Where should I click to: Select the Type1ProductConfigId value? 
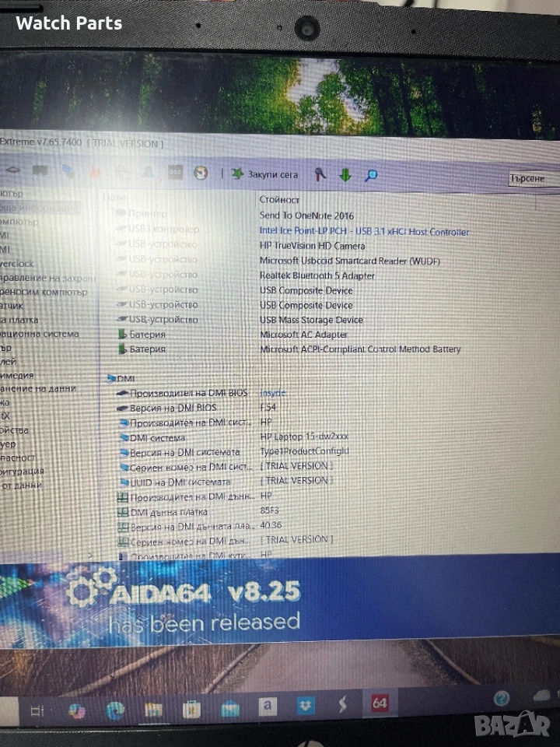[304, 451]
